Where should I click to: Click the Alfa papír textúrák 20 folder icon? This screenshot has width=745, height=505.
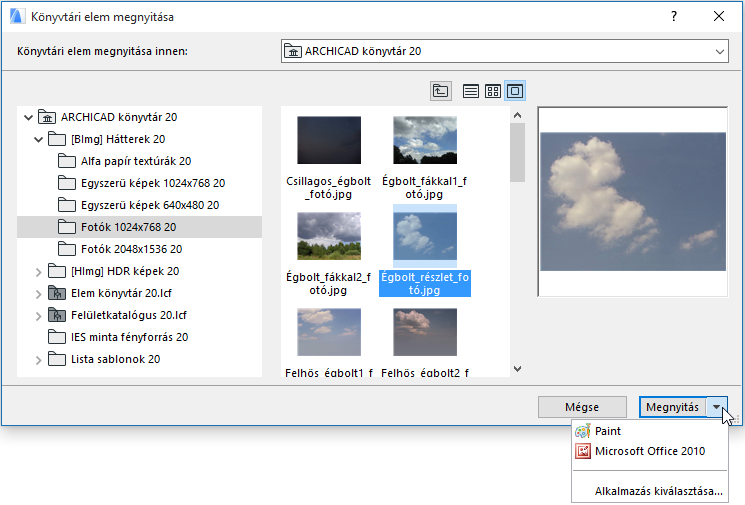67,161
